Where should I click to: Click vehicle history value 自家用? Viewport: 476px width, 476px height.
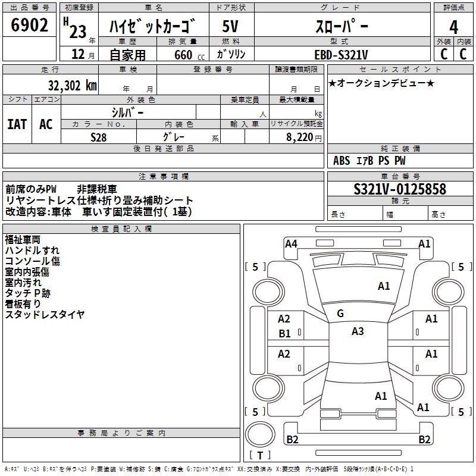coord(127,55)
